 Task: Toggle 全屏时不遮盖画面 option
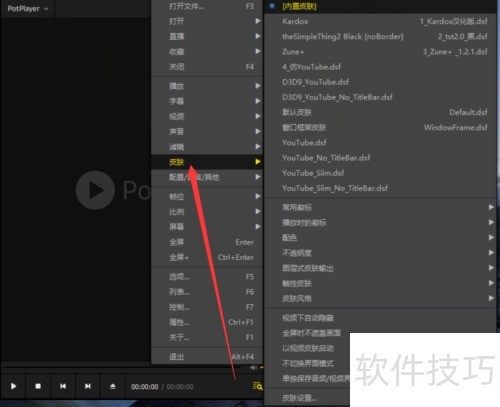[x=307, y=333]
